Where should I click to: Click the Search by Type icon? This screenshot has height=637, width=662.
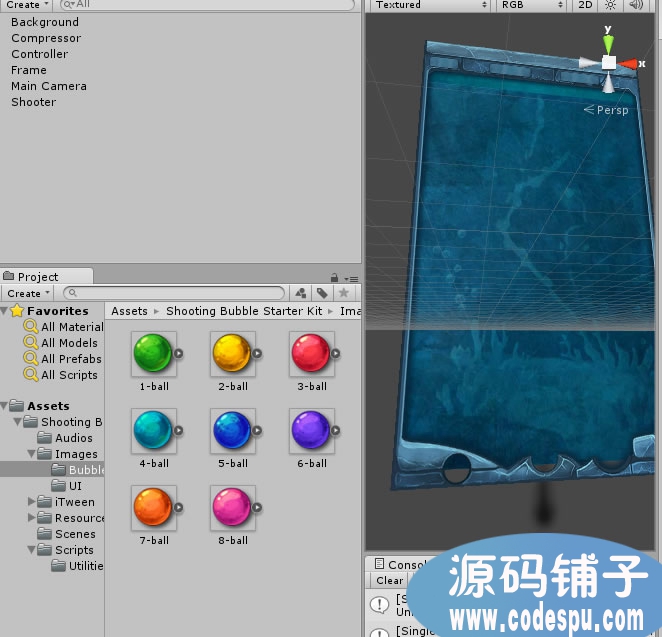tap(301, 293)
